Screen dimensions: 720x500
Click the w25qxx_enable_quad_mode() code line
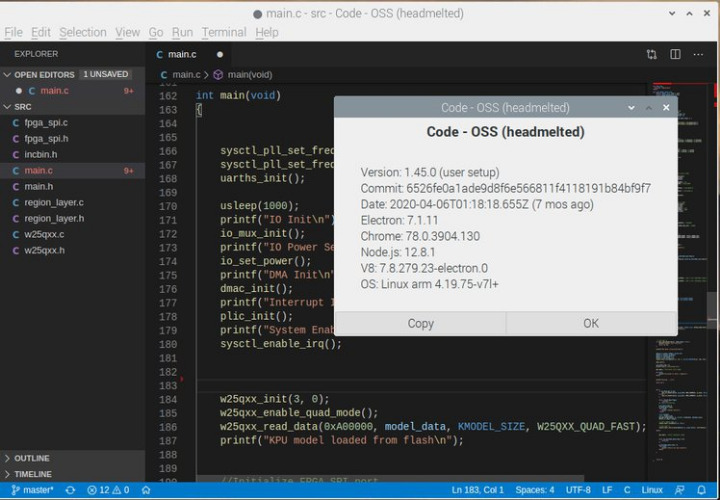[x=299, y=413]
